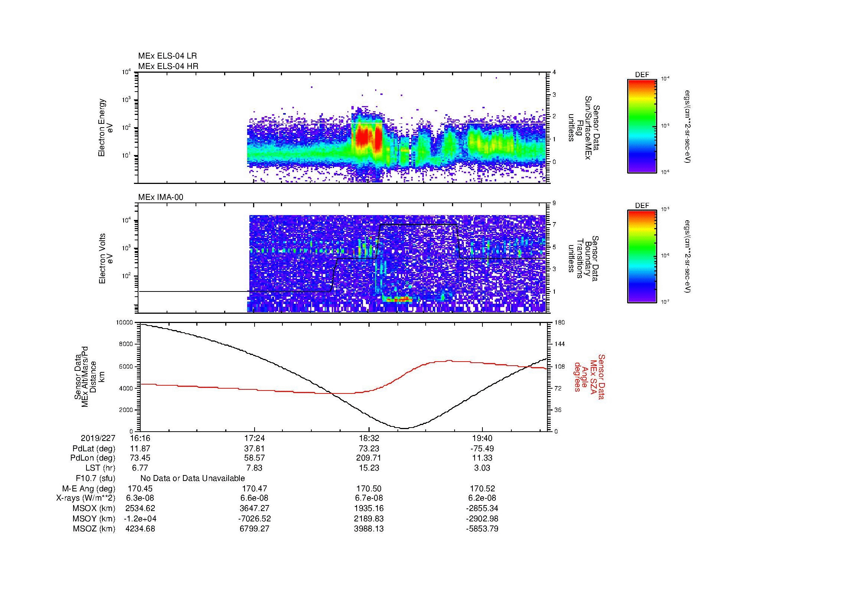This screenshot has height=613, width=868.
Task: Click top colorbar units 'ergs/(cm**2-sr-sec-eV)'
Action: [687, 126]
